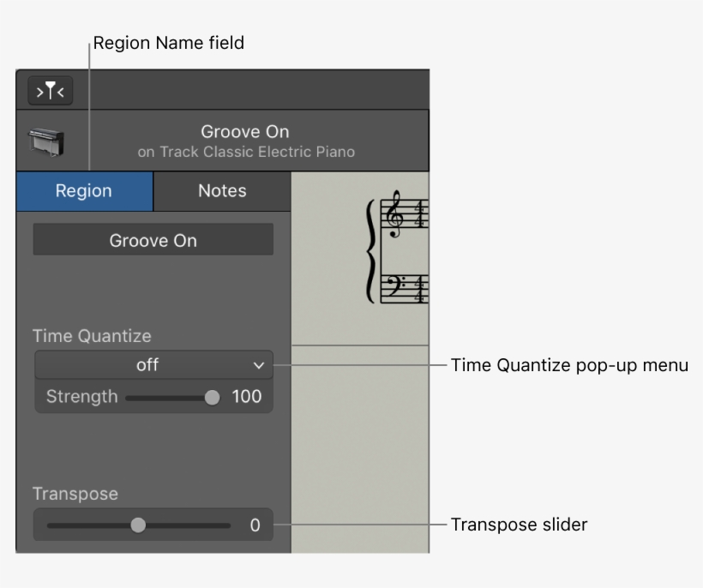This screenshot has height=588, width=703.
Task: Select the Region tab
Action: tap(84, 190)
